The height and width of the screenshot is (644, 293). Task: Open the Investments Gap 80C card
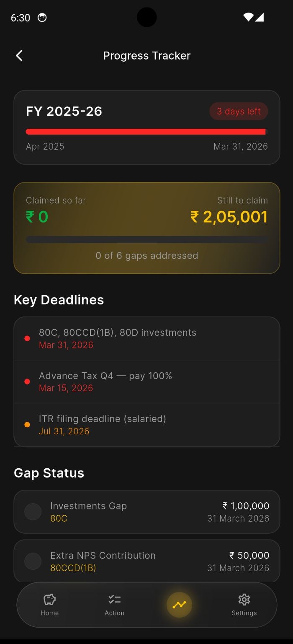[147, 512]
